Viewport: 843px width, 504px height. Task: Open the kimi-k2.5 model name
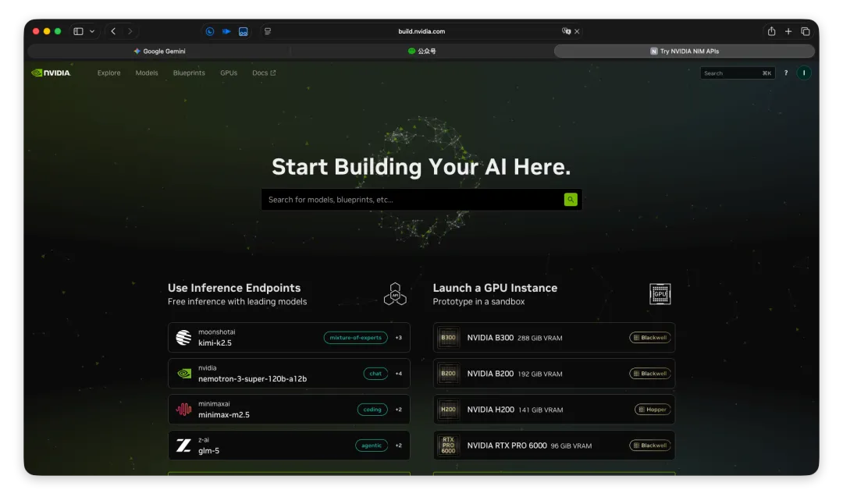(x=215, y=343)
